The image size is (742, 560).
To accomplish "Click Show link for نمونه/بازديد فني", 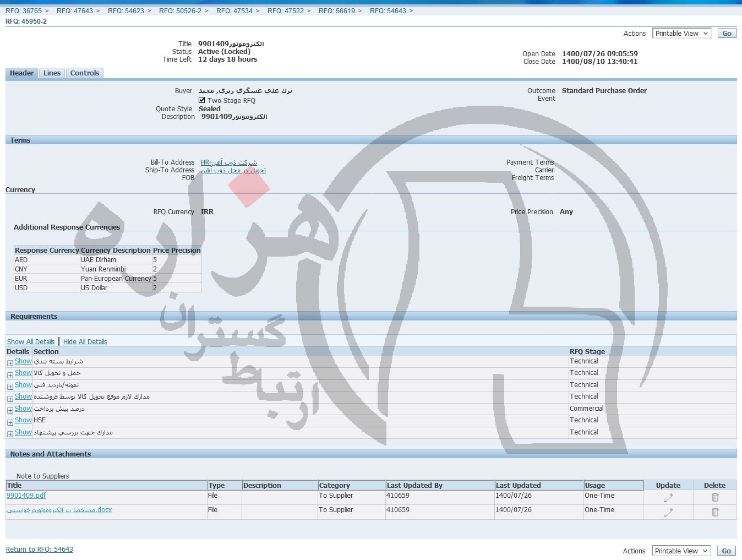I will (x=23, y=385).
